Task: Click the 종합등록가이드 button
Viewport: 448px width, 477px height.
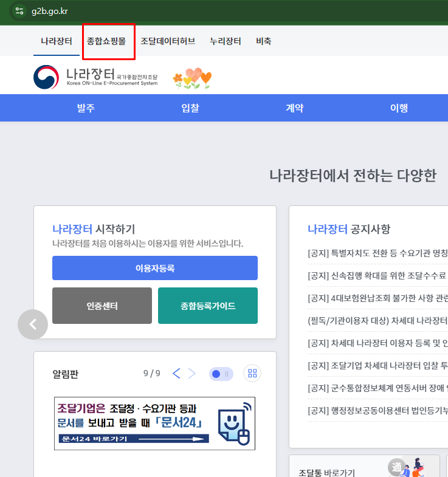Action: 208,306
